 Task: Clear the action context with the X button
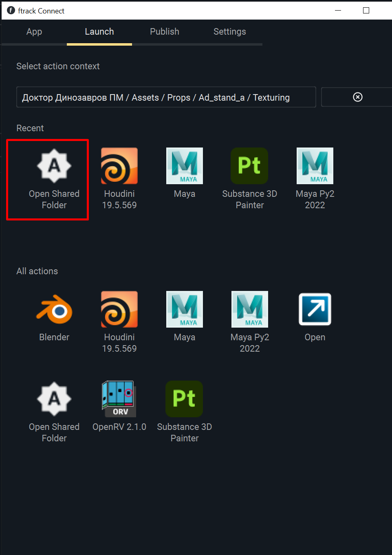coord(357,97)
